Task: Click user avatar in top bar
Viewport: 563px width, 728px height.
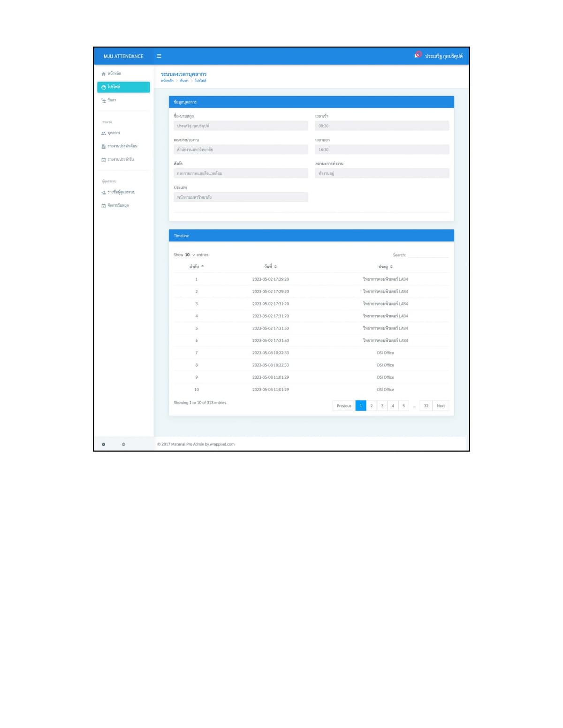Action: point(418,55)
